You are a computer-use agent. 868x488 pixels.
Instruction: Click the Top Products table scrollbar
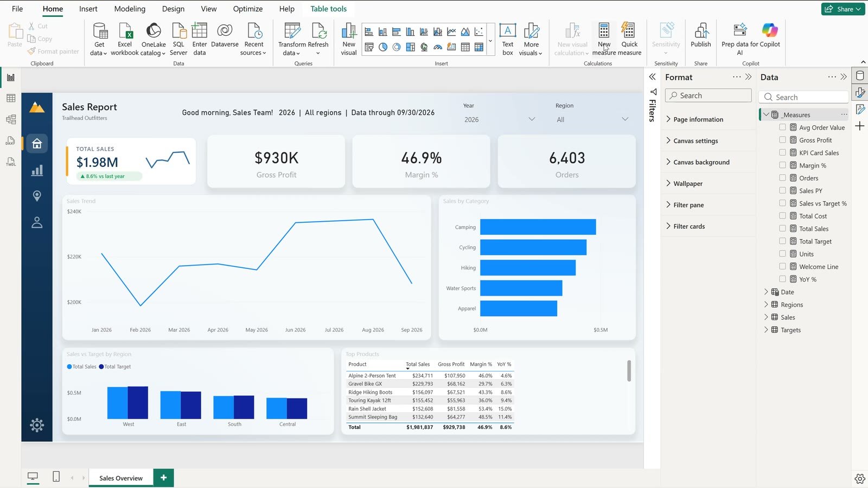(629, 371)
